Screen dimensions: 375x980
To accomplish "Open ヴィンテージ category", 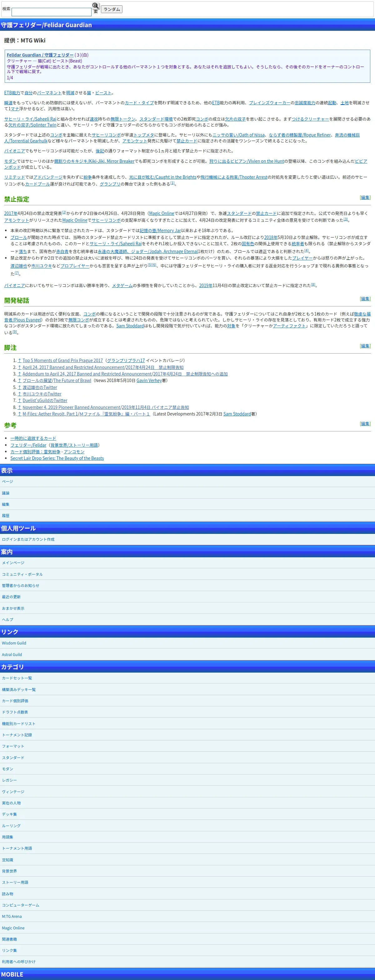I will coord(13,792).
